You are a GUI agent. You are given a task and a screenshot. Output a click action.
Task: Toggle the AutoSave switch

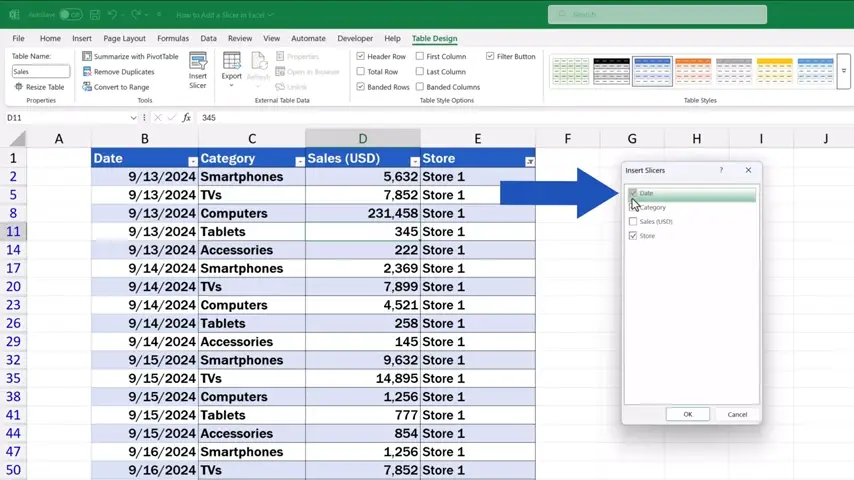point(70,15)
